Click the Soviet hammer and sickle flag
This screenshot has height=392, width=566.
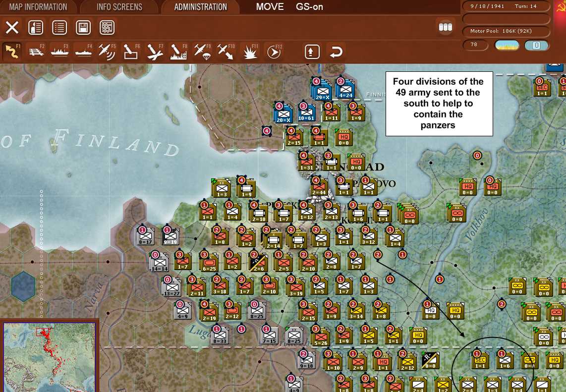click(561, 7)
